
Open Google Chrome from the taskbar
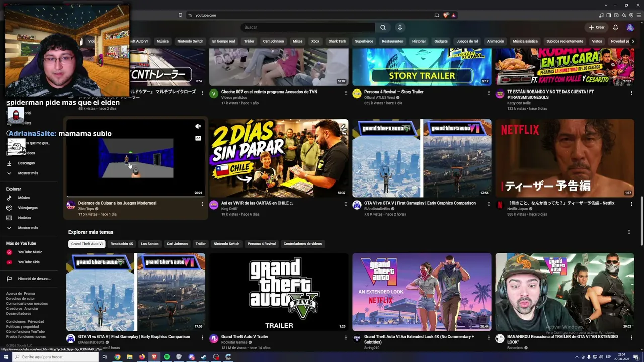click(x=117, y=357)
